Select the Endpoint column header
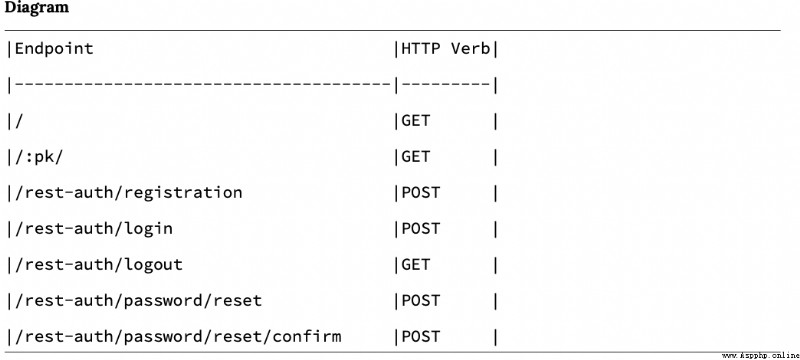Screen dimensions: 800x360 pyautogui.click(x=54, y=49)
